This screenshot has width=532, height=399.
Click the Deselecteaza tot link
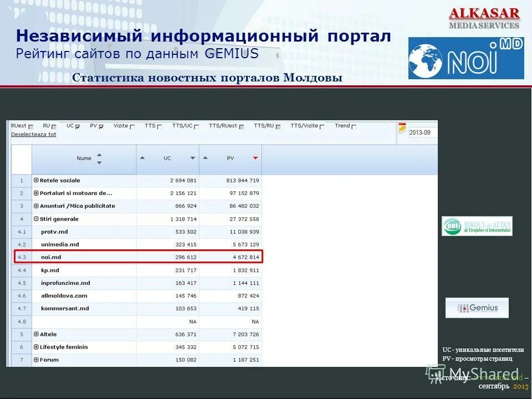click(x=34, y=134)
